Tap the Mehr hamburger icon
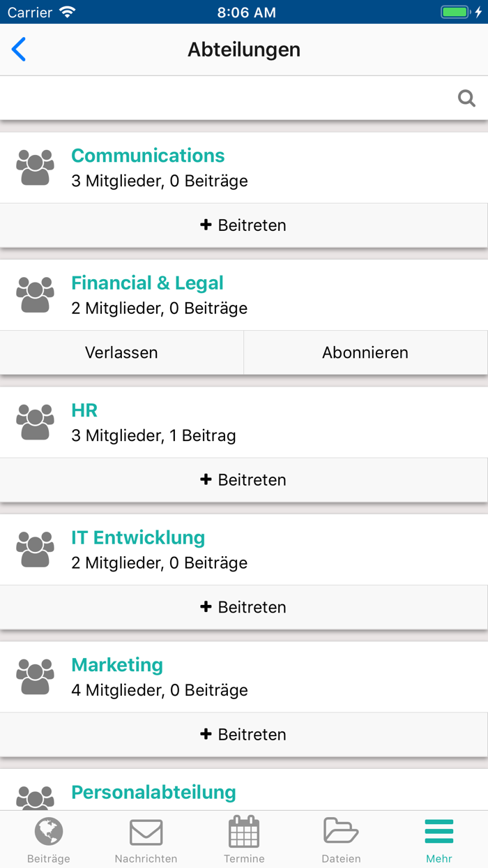 tap(439, 831)
